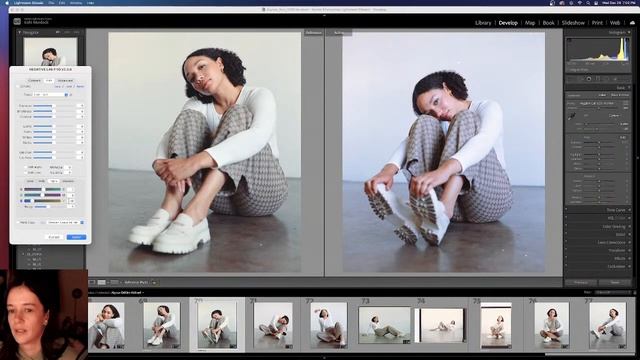The height and width of the screenshot is (360, 640).
Task: Select filmstrip thumbnail 76
Action: 551,325
